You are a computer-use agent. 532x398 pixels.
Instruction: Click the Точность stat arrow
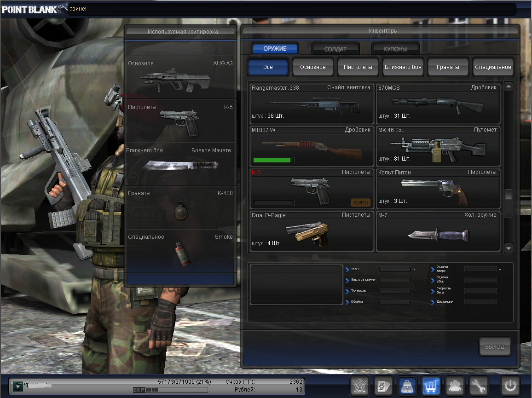click(347, 291)
